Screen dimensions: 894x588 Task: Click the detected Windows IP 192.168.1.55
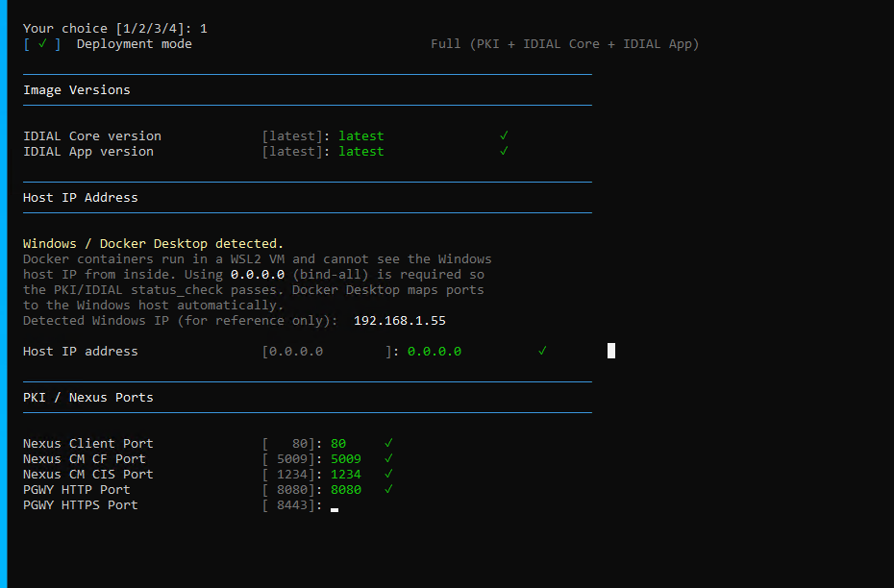400,321
